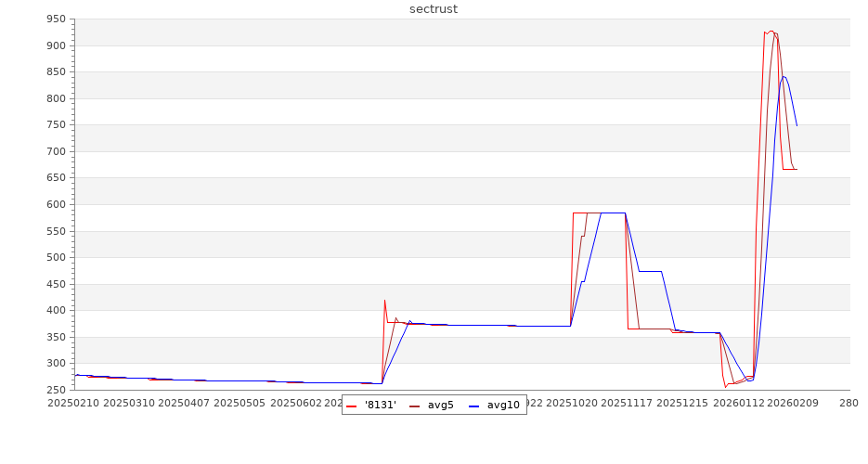Screen dimensions: 868x464
Task: Click the red line marker beside '8131'
Action: (x=351, y=406)
